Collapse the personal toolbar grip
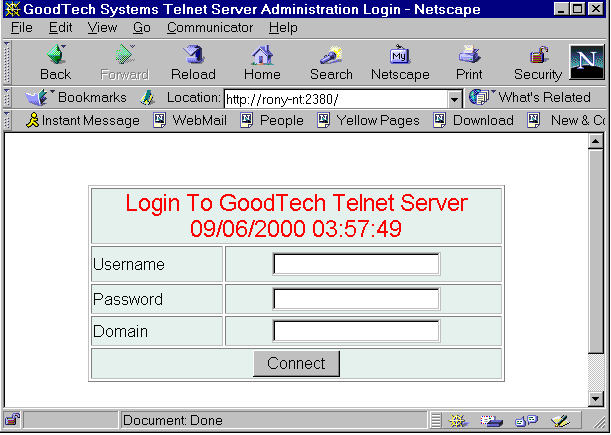The width and height of the screenshot is (611, 435). tap(7, 120)
